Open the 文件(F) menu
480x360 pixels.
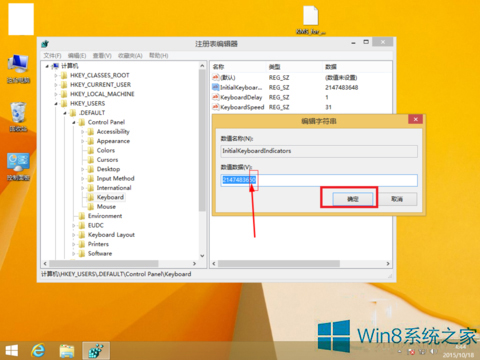[x=52, y=55]
